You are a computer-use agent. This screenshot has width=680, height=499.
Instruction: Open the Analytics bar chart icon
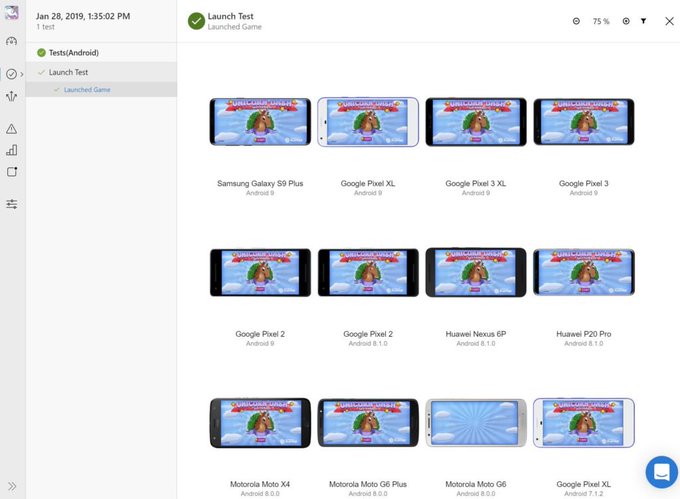click(12, 150)
